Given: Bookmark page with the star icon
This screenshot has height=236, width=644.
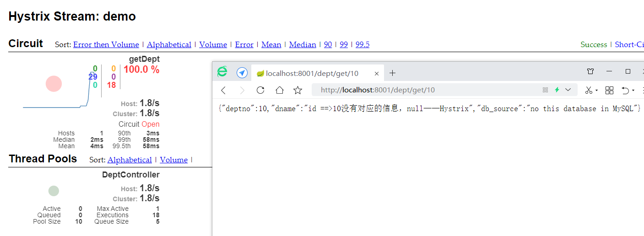Looking at the screenshot, I should click(298, 90).
